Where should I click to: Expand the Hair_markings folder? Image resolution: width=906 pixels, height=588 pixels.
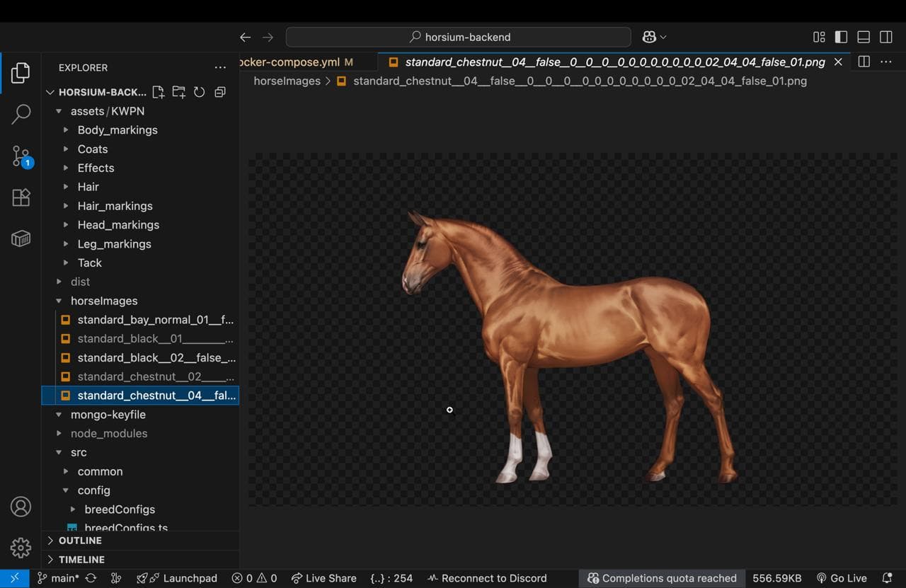115,206
